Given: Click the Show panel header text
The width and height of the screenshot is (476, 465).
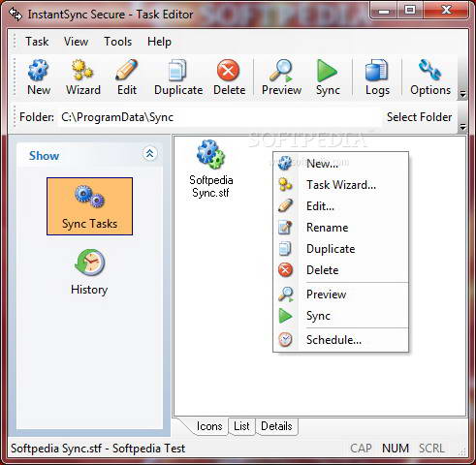Looking at the screenshot, I should coord(44,156).
